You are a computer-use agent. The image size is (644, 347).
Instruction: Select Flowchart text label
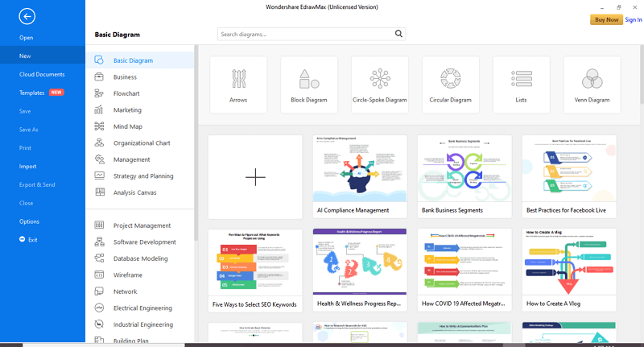(126, 93)
